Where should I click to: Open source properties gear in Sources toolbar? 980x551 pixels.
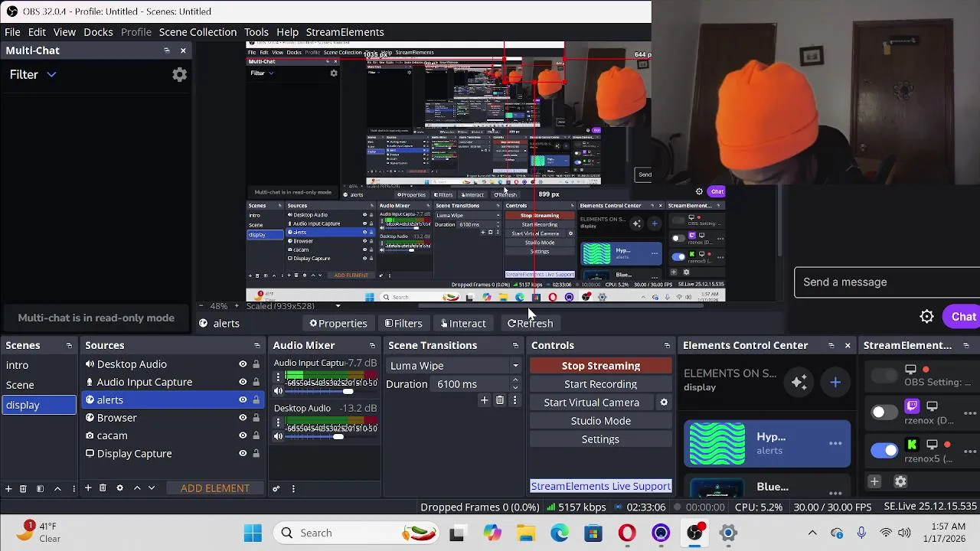click(x=119, y=488)
